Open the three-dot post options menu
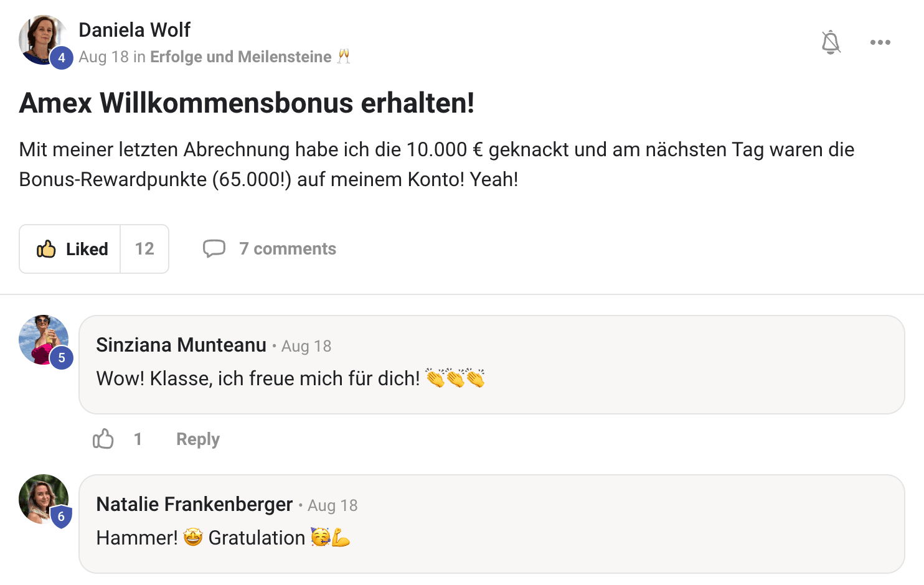Screen dimensions: 924x585 pos(880,42)
